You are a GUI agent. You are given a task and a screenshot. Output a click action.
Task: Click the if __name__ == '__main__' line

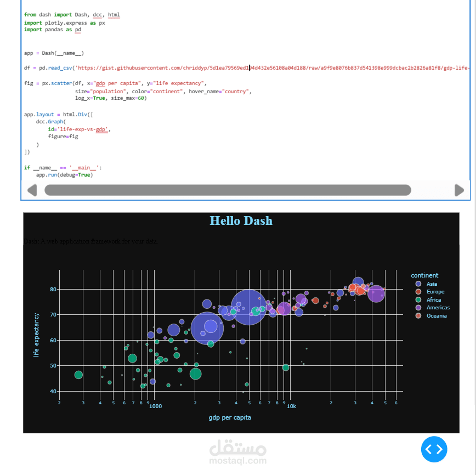[63, 168]
